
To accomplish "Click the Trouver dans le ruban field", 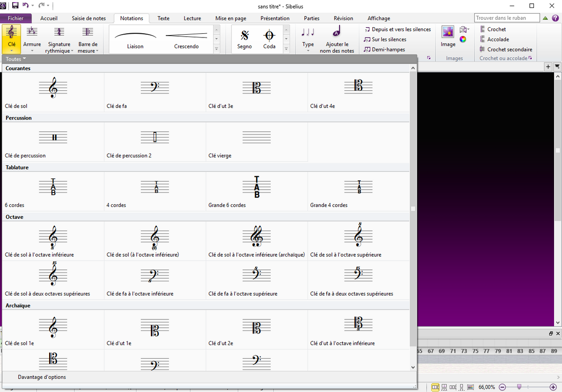I will pos(506,18).
